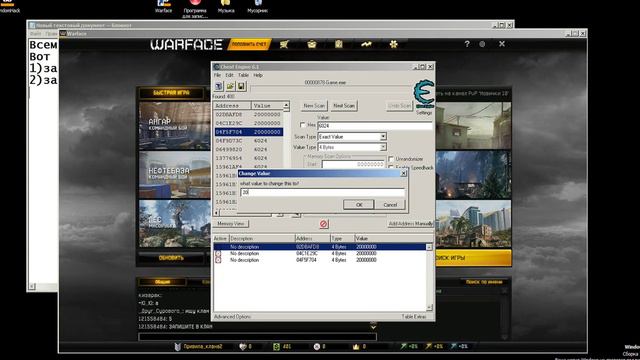This screenshot has height=360, width=640.
Task: Open the process list icon in Cheat Engine
Action: coord(219,86)
